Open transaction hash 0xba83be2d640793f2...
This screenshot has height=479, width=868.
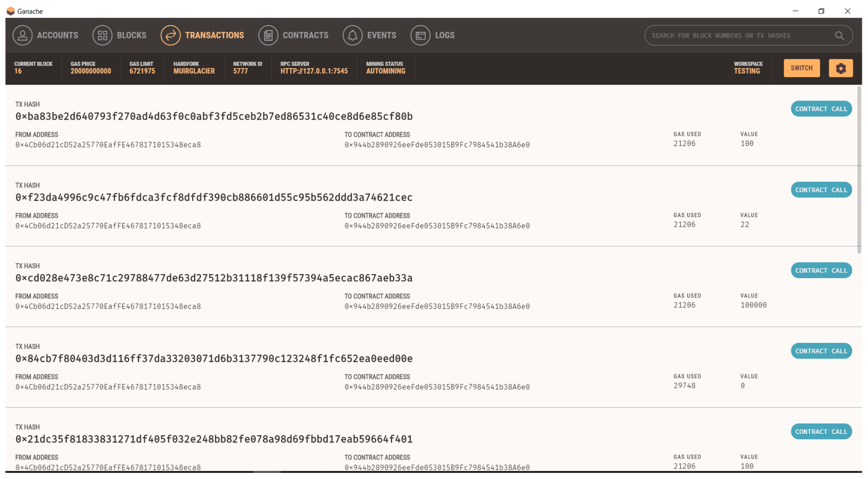click(214, 116)
